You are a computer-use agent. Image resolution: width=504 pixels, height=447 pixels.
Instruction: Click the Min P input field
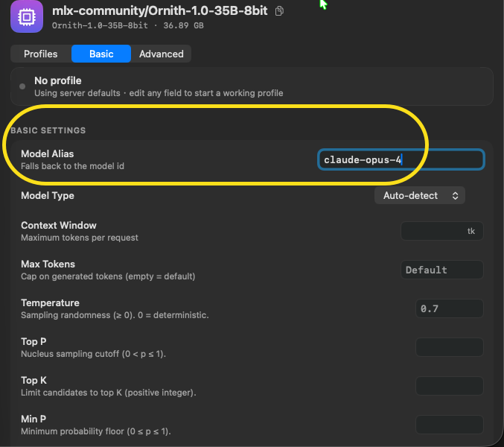click(450, 425)
